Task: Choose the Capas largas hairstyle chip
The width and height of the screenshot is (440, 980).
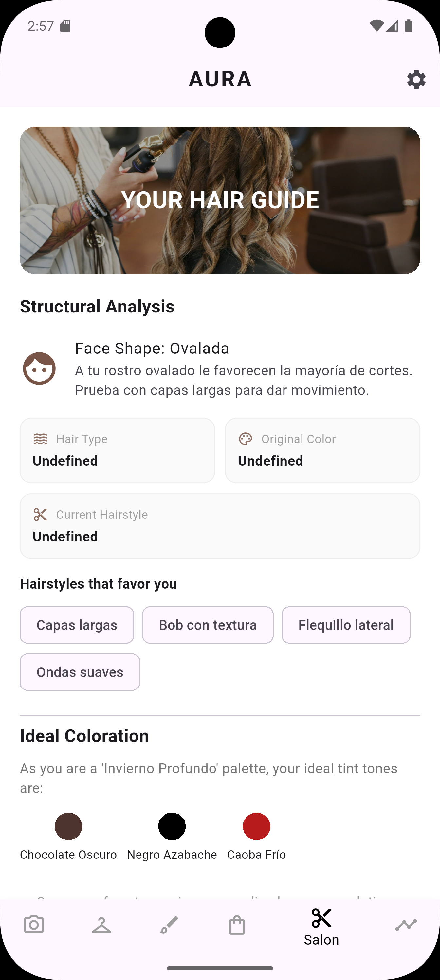Action: (x=77, y=625)
